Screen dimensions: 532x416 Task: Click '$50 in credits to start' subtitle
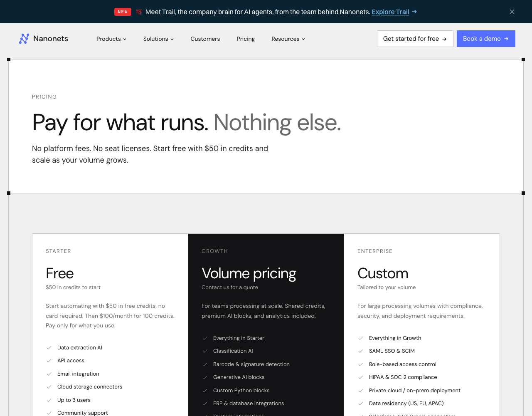coord(73,287)
